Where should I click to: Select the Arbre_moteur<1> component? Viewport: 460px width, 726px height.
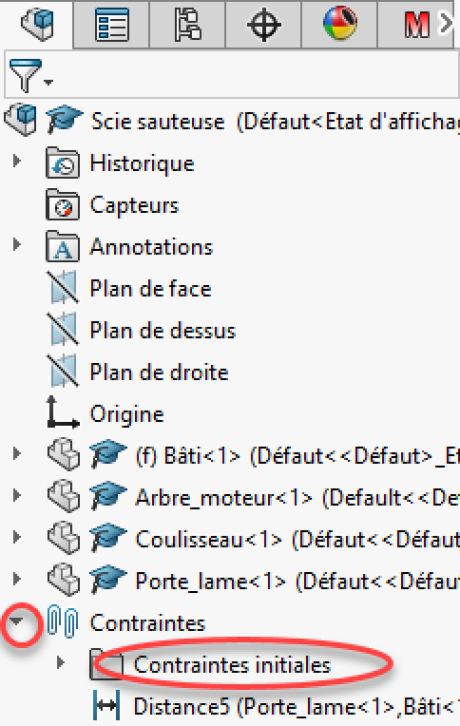[223, 498]
